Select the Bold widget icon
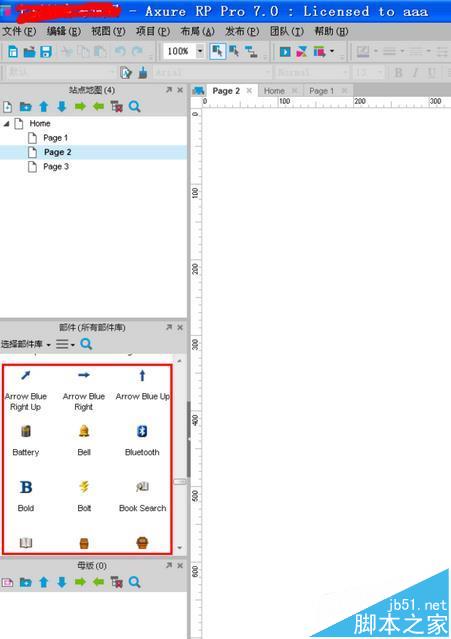 coord(26,487)
